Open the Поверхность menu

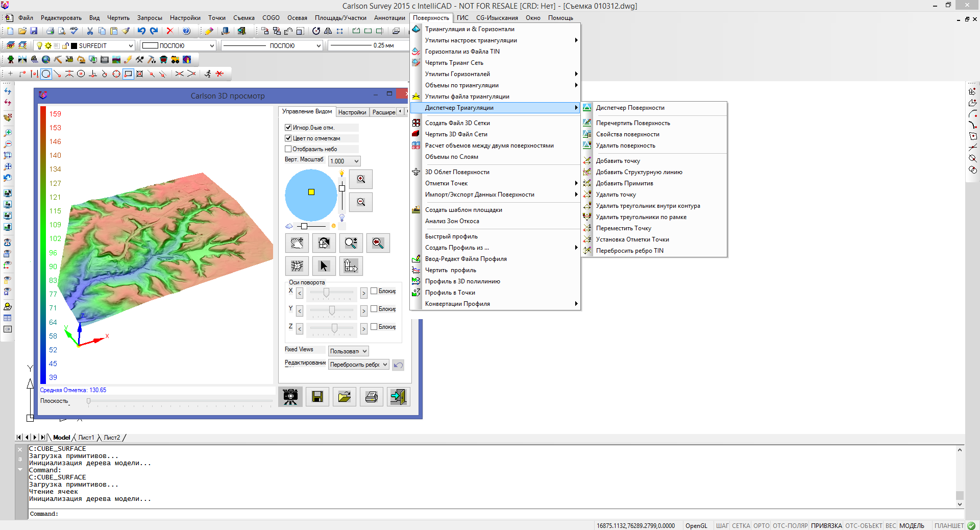pyautogui.click(x=431, y=18)
